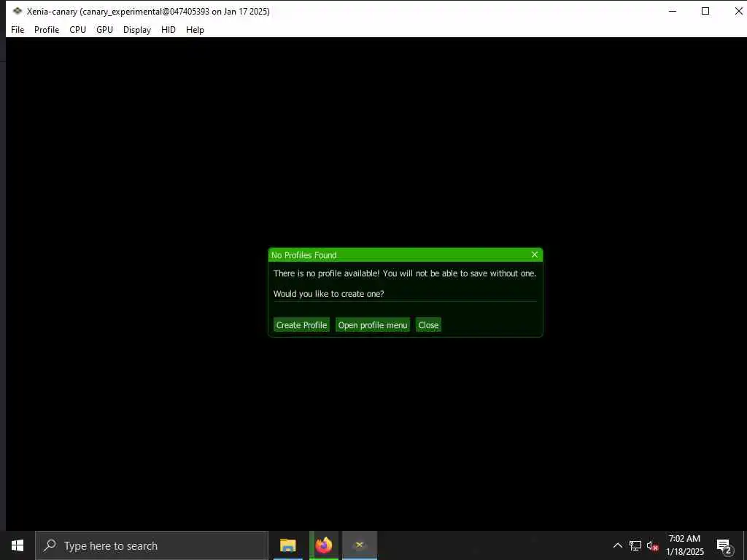The image size is (747, 560).
Task: Open the GPU menu
Action: tap(104, 29)
